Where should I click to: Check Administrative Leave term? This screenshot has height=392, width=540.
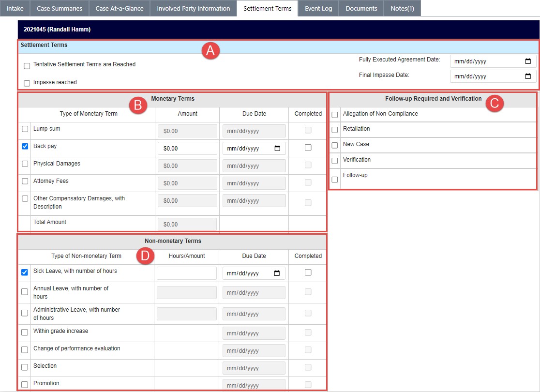point(25,313)
